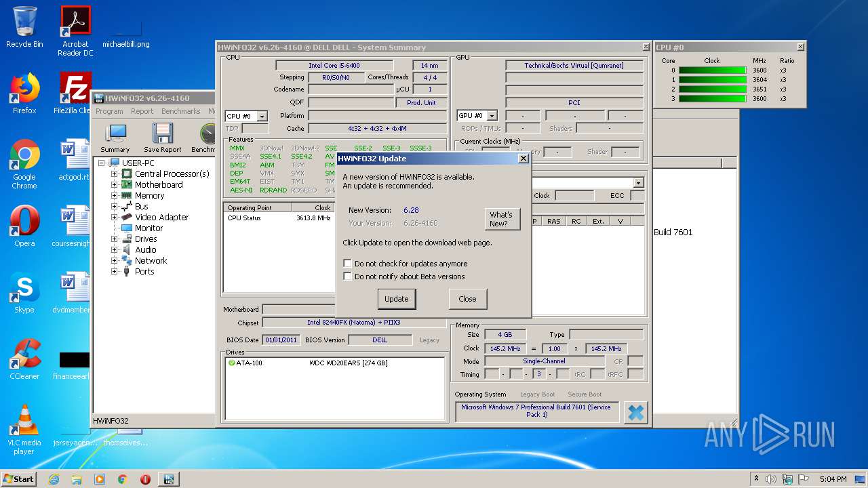This screenshot has height=488, width=868.
Task: Click the taskbar clock showing 5:04 PM
Action: pyautogui.click(x=833, y=479)
